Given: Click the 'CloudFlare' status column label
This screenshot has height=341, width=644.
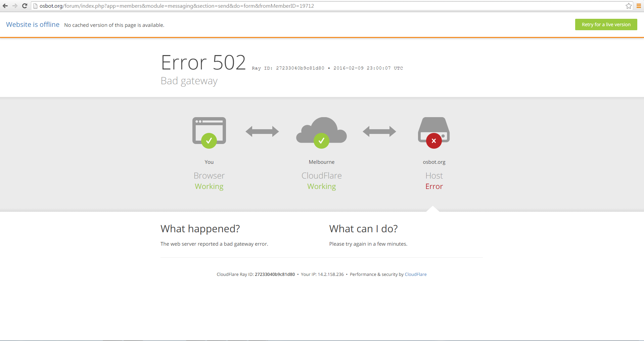Looking at the screenshot, I should click(322, 176).
